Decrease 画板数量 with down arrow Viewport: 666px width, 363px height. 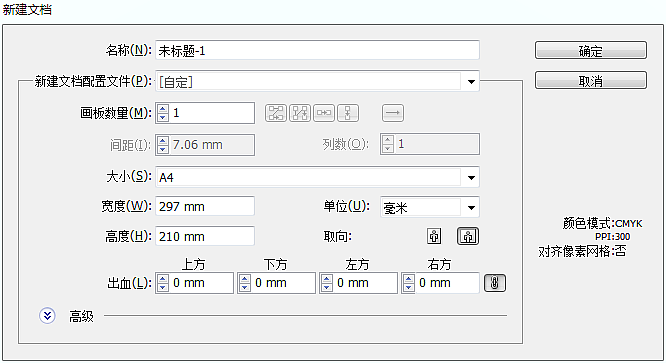[163, 117]
